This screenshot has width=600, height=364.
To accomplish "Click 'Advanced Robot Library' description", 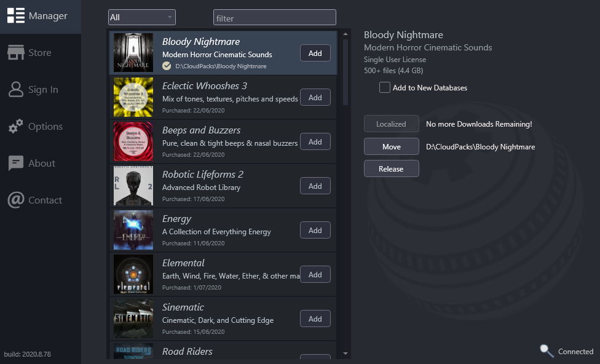I will (201, 188).
